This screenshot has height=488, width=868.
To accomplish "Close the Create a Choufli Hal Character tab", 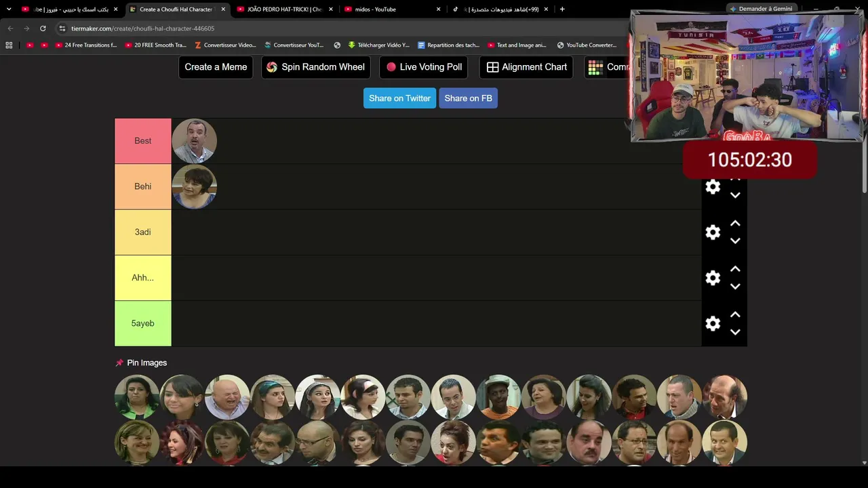I will (x=223, y=9).
